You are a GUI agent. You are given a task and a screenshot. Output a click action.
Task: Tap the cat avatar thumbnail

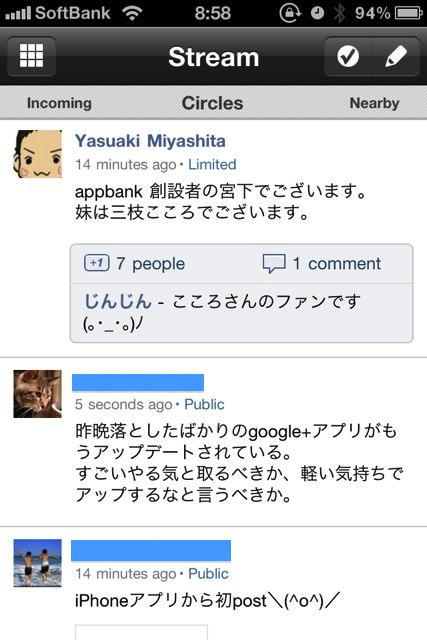(x=38, y=394)
